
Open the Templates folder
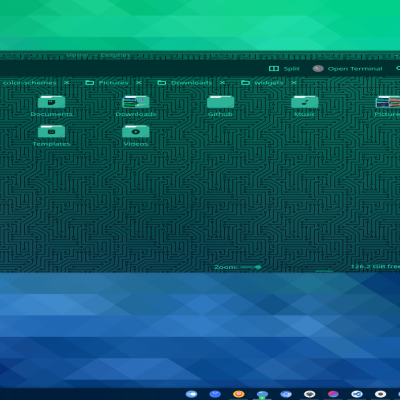click(51, 136)
